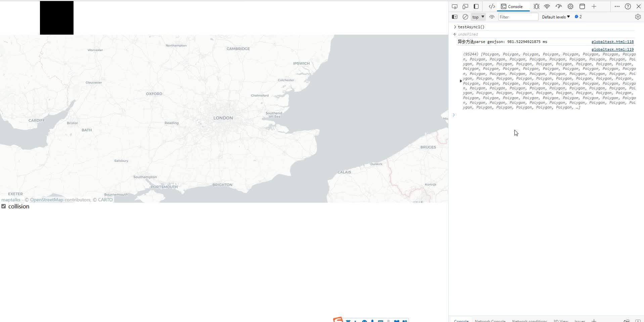
Task: Open the performance gauge tool
Action: [x=558, y=6]
